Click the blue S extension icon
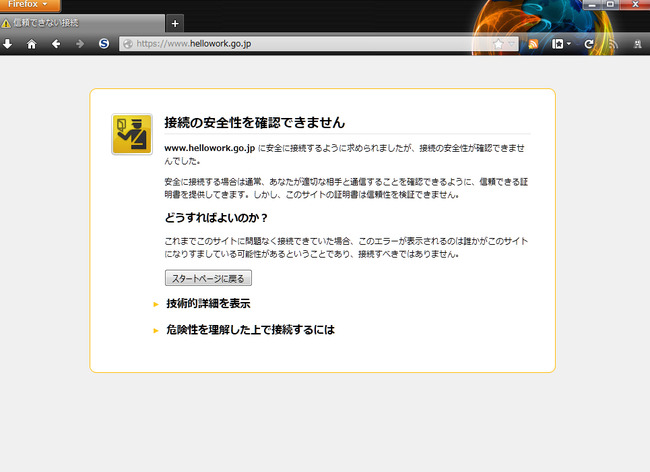 (104, 44)
